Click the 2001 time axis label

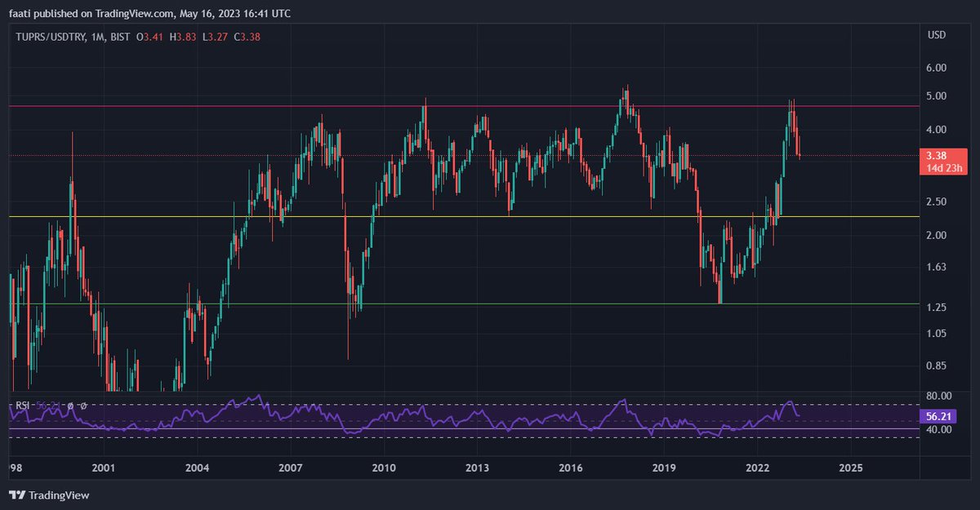102,468
